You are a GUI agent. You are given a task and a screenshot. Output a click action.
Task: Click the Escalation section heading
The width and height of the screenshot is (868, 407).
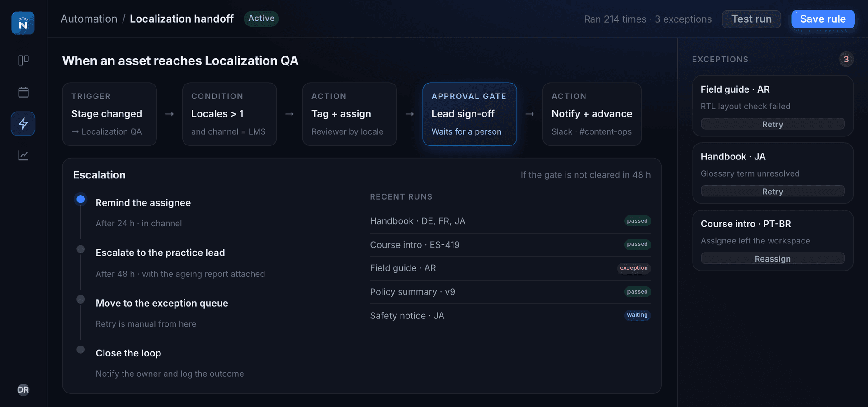[99, 175]
